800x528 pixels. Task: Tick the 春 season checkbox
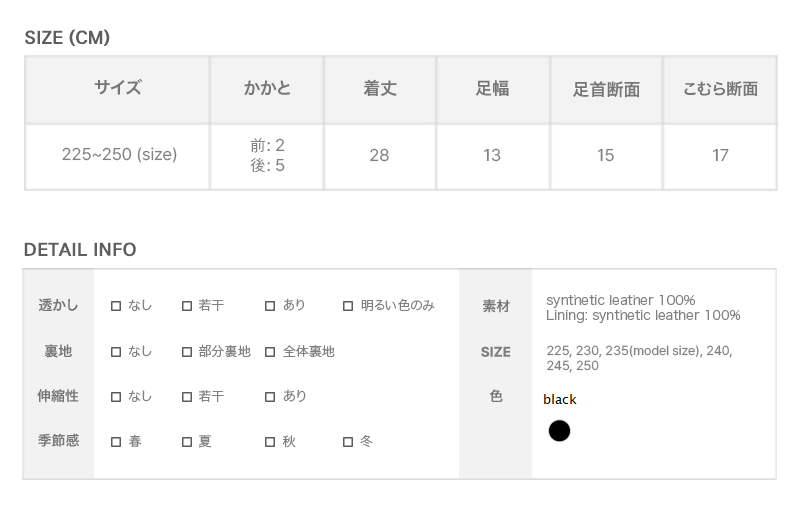116,442
